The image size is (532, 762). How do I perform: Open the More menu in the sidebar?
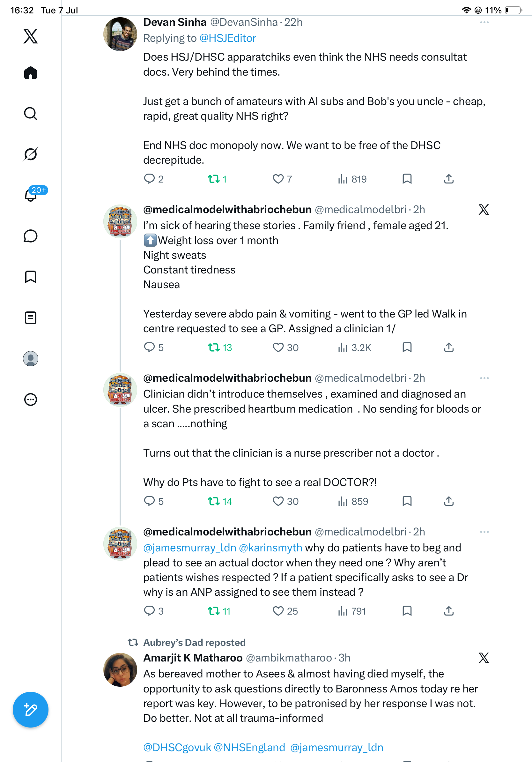pyautogui.click(x=31, y=400)
